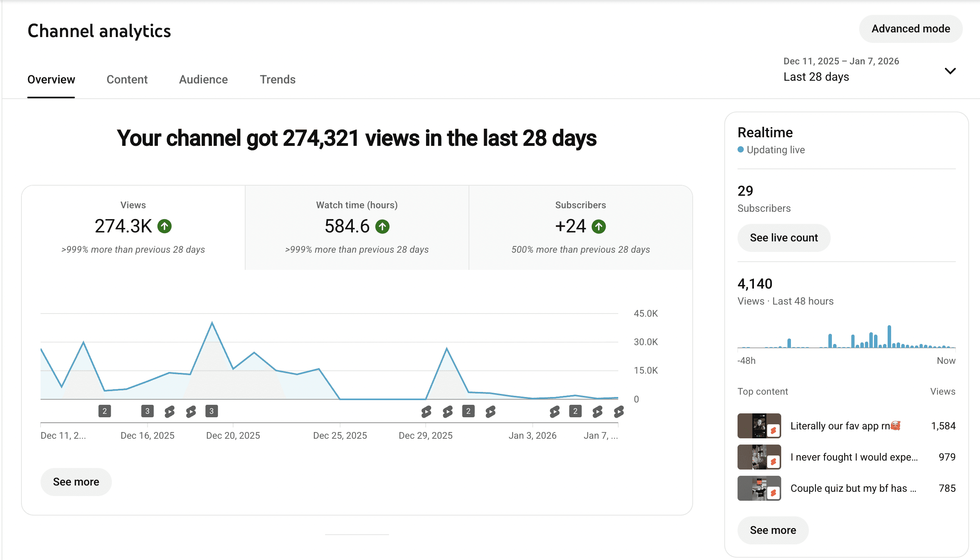This screenshot has height=560, width=980.
Task: Click the first Shorts marker icon below the chart
Action: click(169, 411)
